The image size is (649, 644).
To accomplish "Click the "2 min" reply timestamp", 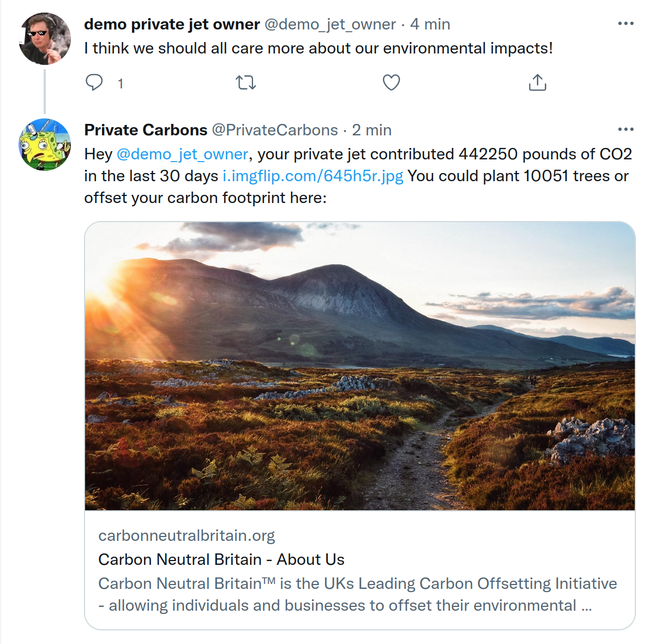I will (x=372, y=130).
